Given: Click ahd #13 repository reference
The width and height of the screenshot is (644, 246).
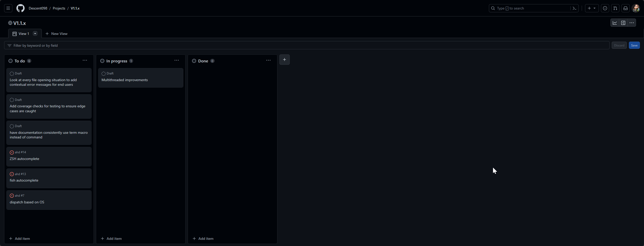Looking at the screenshot, I should click(x=20, y=174).
